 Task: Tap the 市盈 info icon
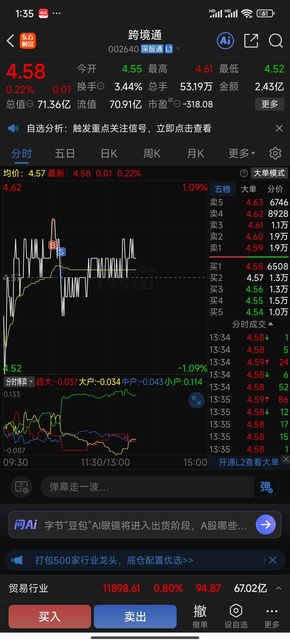(177, 104)
